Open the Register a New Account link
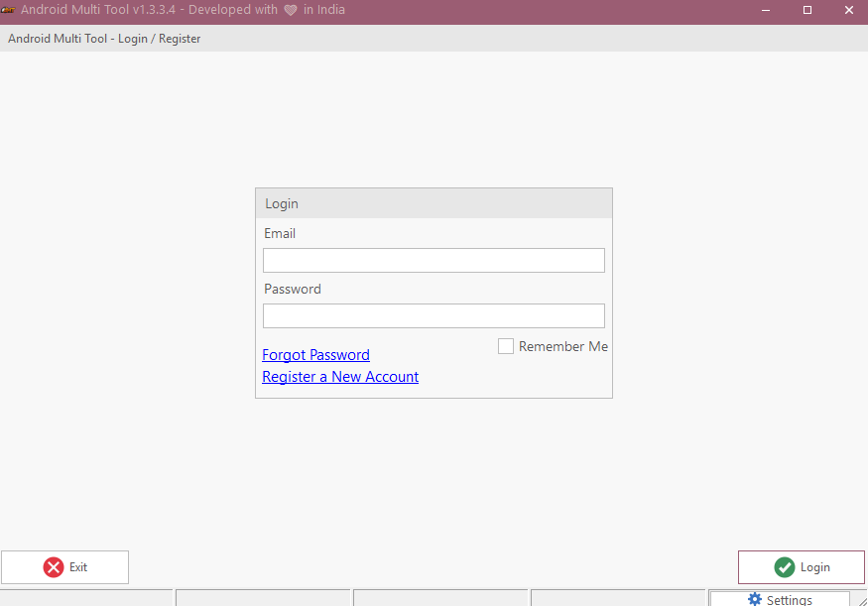 tap(340, 377)
